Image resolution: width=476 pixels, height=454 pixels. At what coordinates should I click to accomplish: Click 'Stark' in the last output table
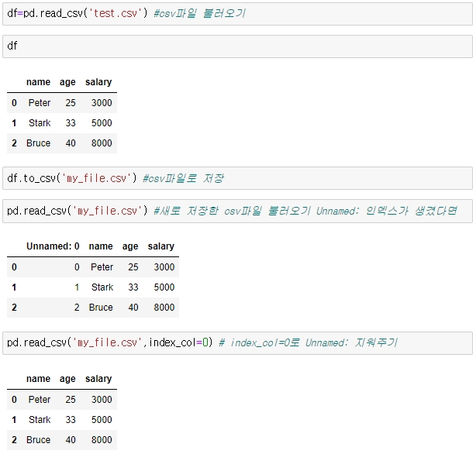coord(40,420)
